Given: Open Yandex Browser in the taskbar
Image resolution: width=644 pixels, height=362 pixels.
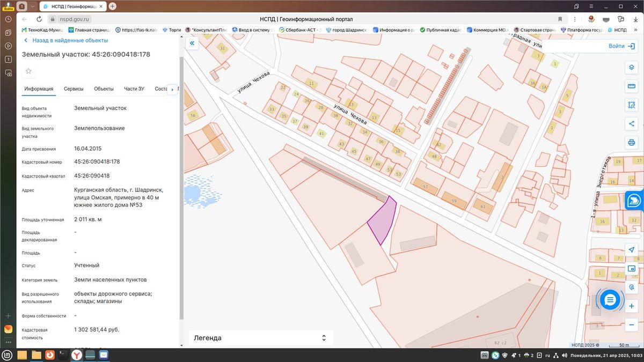Looking at the screenshot, I should pos(77,354).
